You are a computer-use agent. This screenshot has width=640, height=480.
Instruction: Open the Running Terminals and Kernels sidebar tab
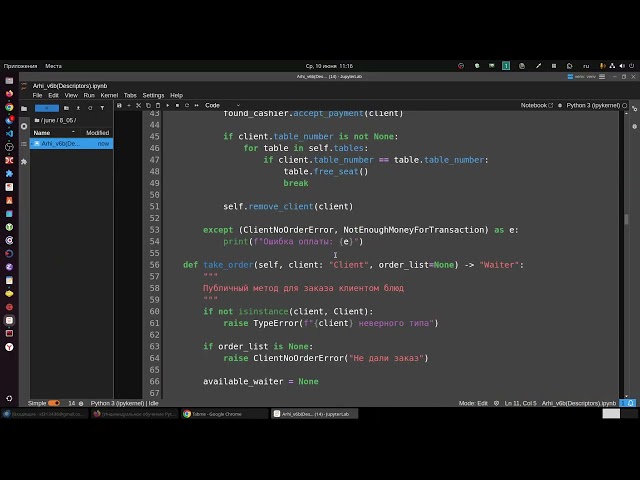pyautogui.click(x=24, y=127)
